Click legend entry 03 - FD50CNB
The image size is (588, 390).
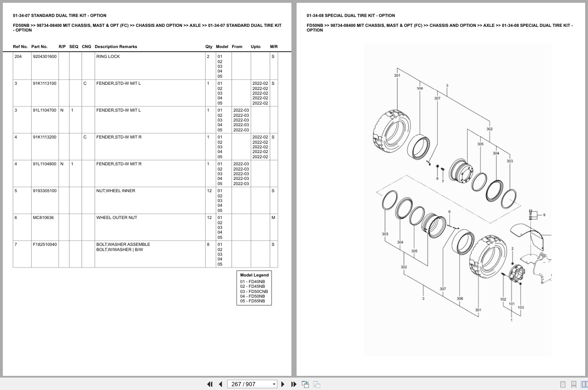pyautogui.click(x=254, y=292)
